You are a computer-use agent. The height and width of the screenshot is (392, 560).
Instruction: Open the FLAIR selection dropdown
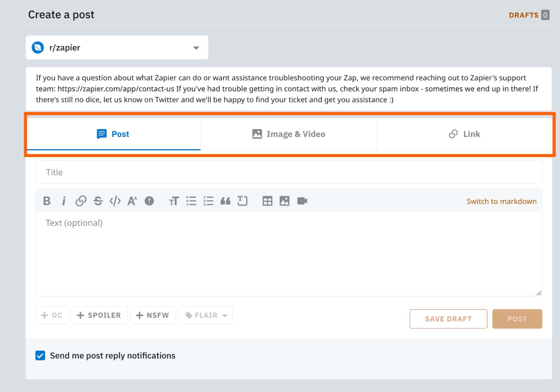205,315
